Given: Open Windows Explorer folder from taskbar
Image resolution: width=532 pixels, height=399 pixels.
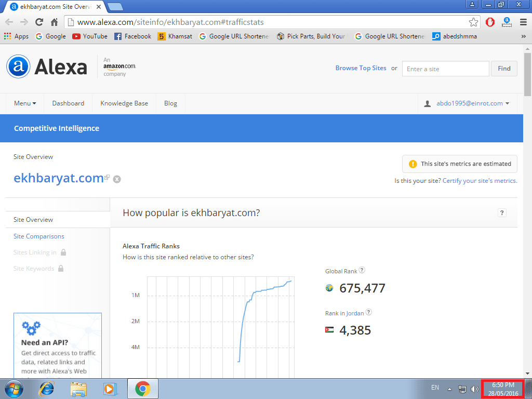Looking at the screenshot, I should tap(78, 389).
